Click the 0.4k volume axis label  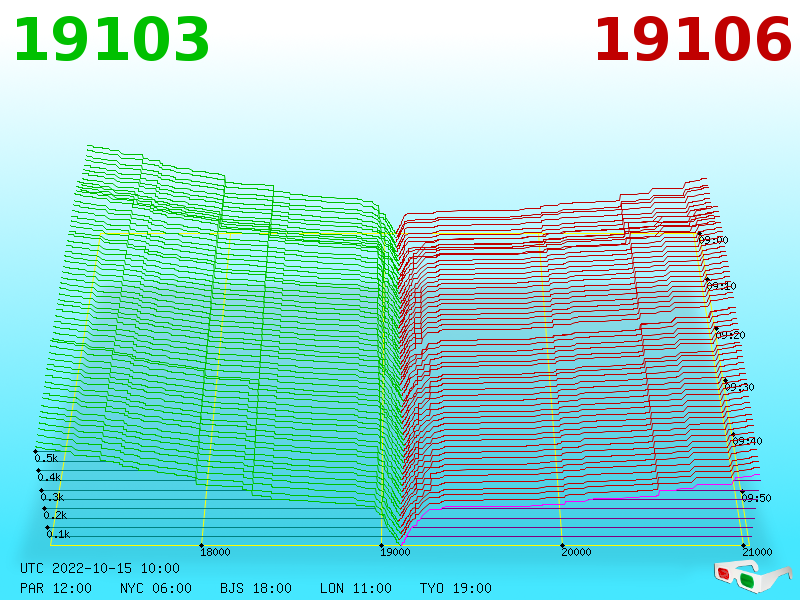(49, 478)
